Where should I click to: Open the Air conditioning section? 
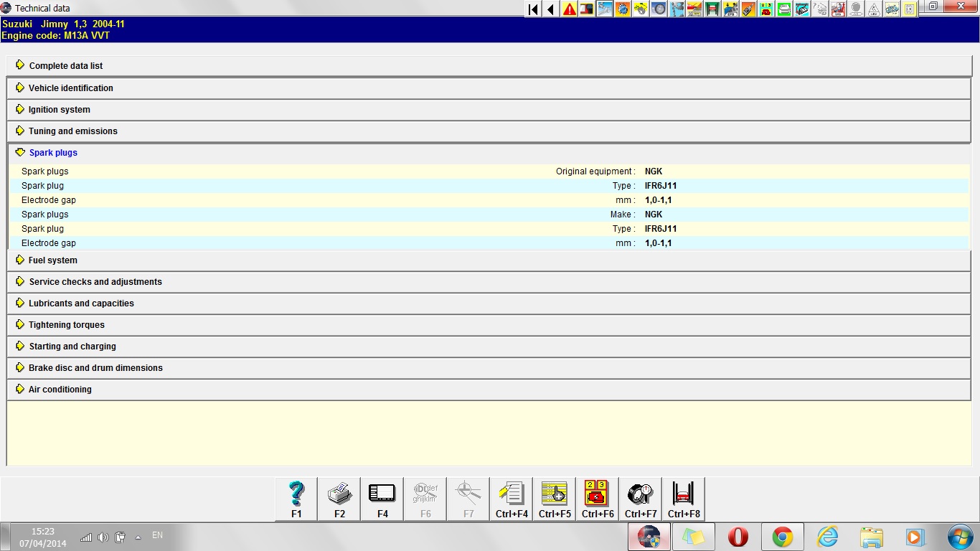click(60, 390)
